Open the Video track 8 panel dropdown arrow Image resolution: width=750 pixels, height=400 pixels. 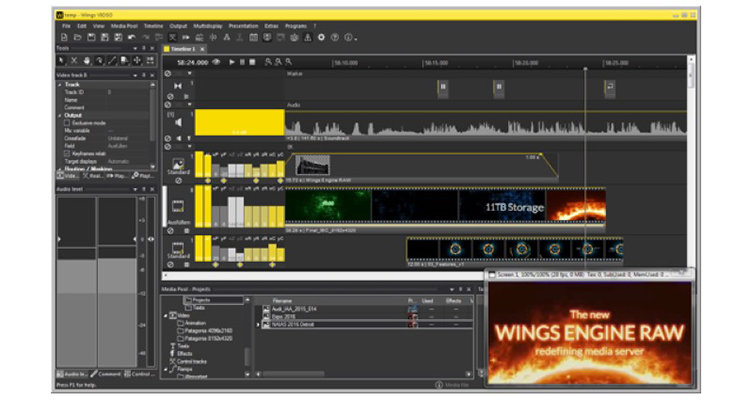point(135,75)
